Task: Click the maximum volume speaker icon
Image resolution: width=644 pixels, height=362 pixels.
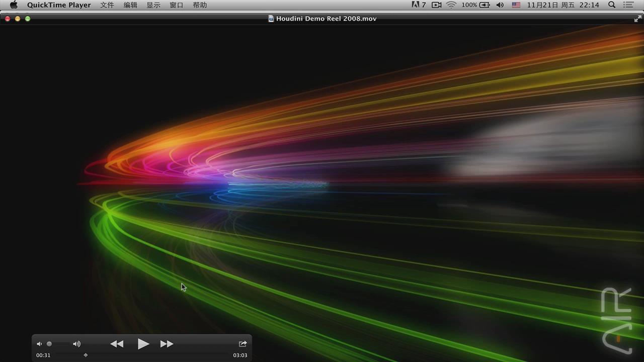Action: click(x=76, y=344)
